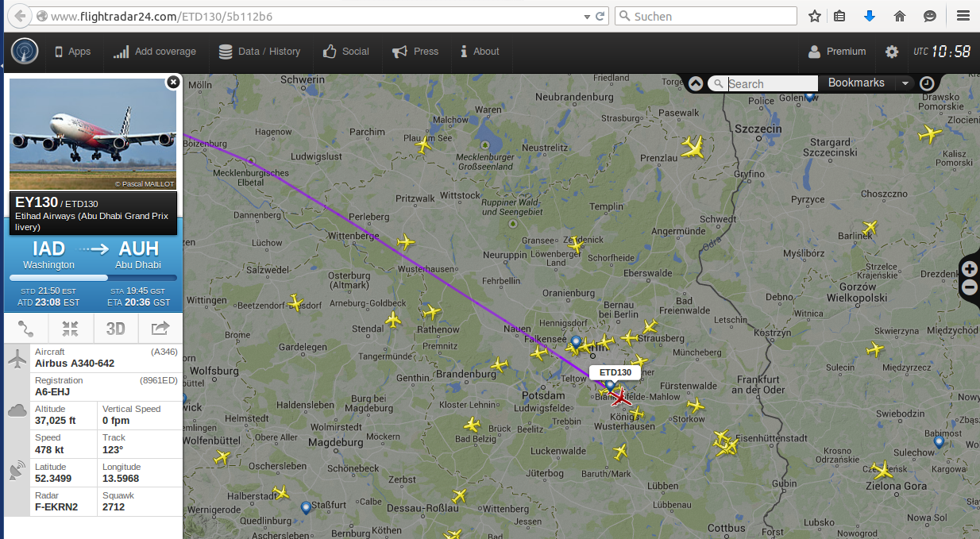
Task: Open the Social menu
Action: tap(346, 52)
